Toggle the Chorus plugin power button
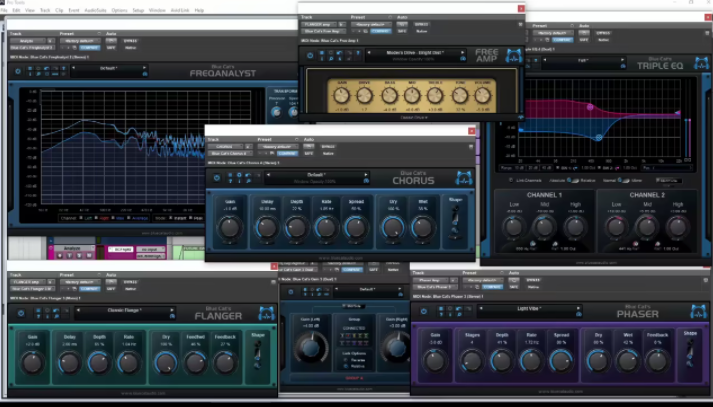The height and width of the screenshot is (407, 713). coord(216,178)
